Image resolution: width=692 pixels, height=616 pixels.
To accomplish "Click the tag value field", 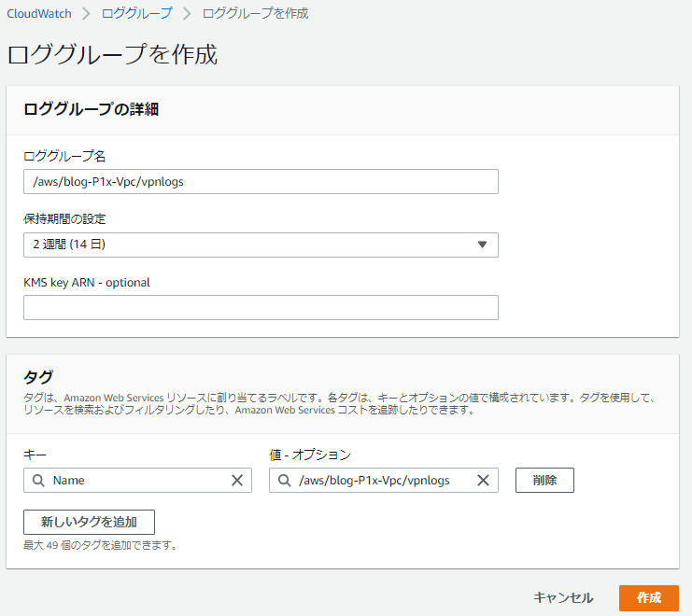I will 383,480.
